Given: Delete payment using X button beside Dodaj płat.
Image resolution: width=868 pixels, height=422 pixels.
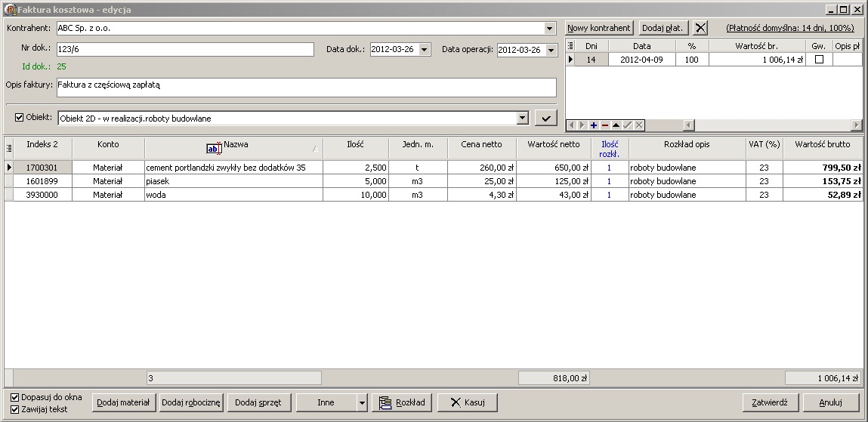Looking at the screenshot, I should tap(700, 28).
